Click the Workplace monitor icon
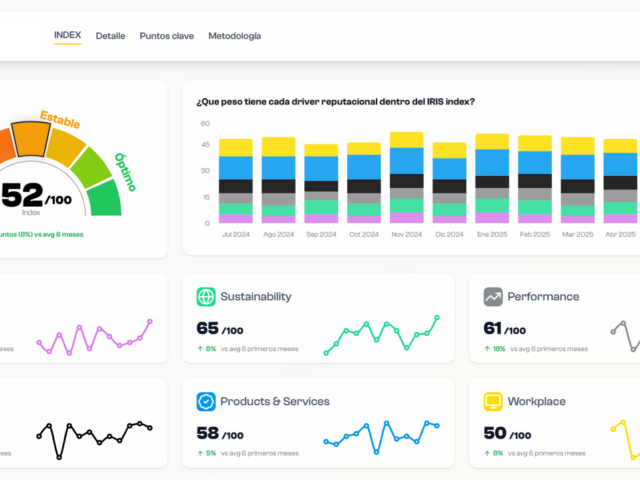The height and width of the screenshot is (480, 640). click(x=493, y=402)
